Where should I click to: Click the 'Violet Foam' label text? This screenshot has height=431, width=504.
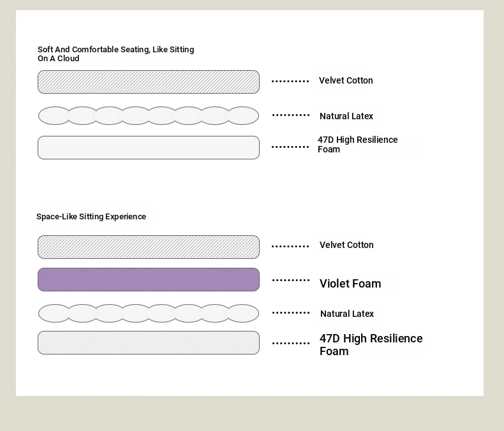[350, 284]
